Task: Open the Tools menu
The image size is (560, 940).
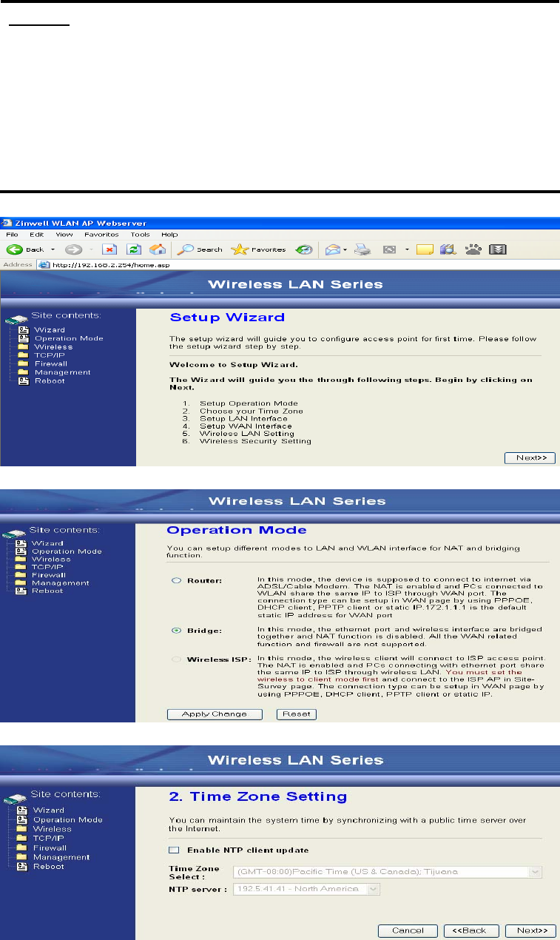Action: pos(141,235)
